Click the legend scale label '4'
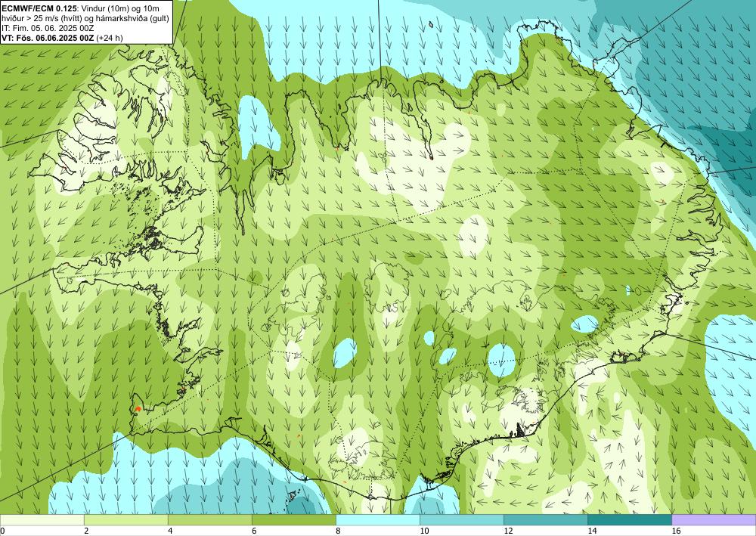The height and width of the screenshot is (536, 756). 170,531
